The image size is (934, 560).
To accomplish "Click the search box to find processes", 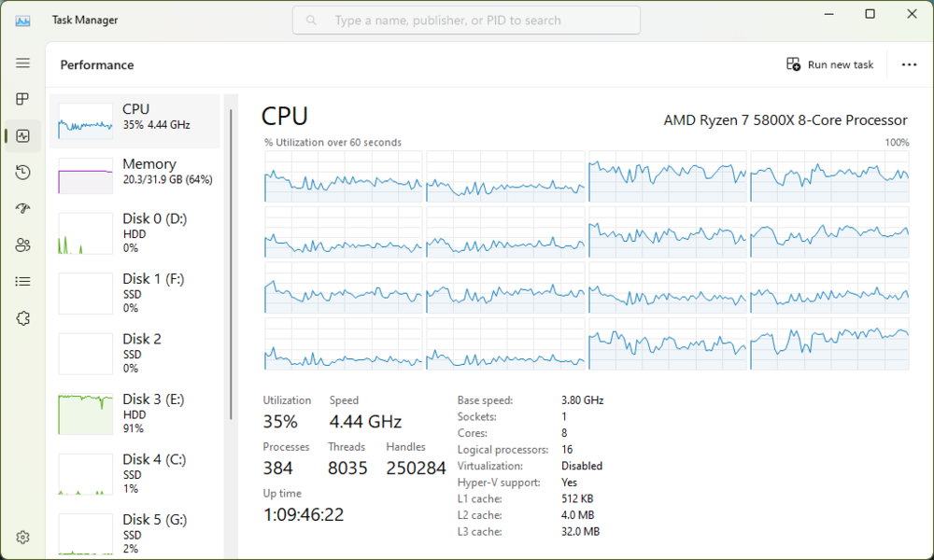I will (x=466, y=21).
